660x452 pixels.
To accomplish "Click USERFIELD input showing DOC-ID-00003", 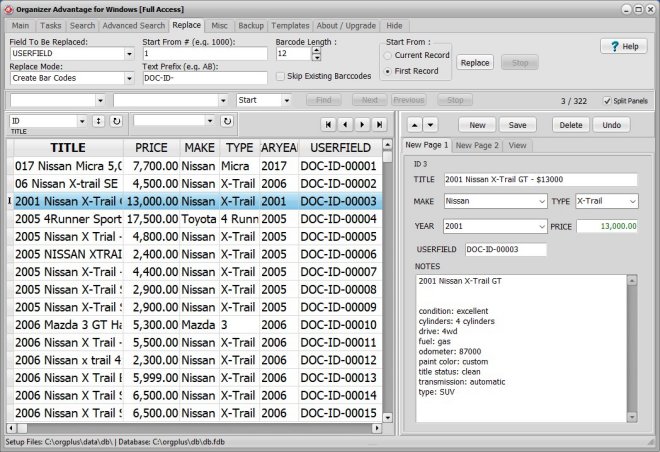I will [x=506, y=250].
